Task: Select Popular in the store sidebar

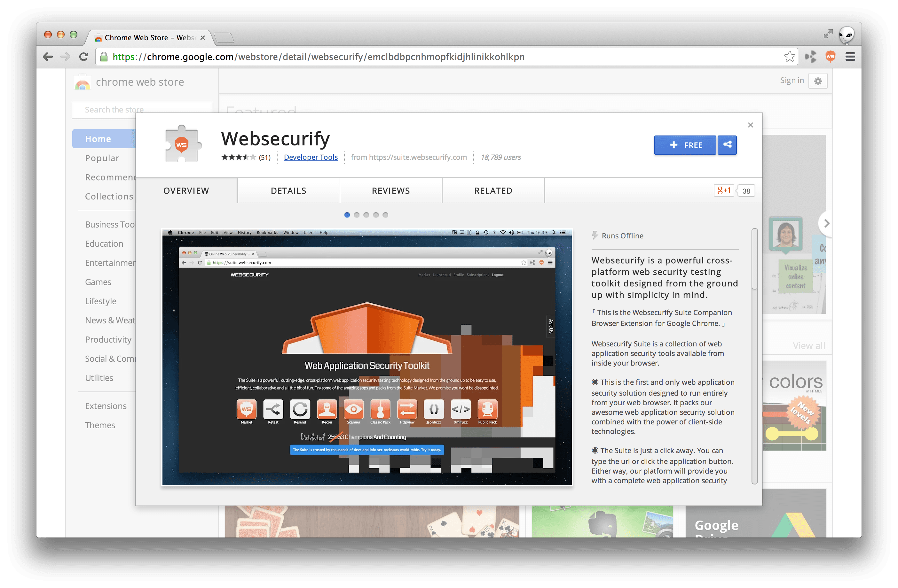Action: click(102, 158)
